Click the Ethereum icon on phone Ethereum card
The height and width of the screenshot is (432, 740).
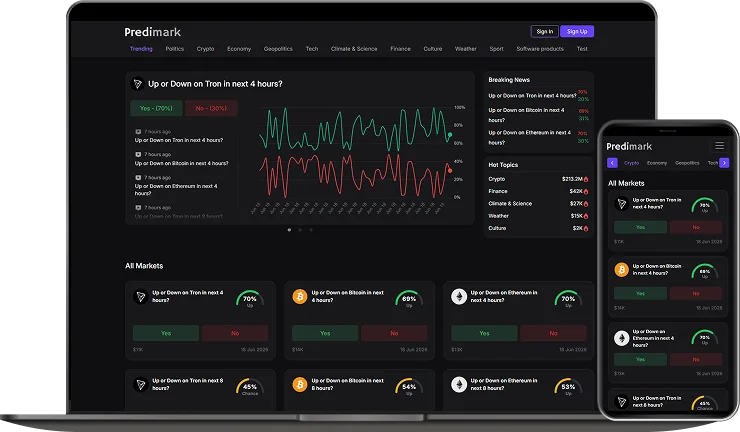click(622, 338)
